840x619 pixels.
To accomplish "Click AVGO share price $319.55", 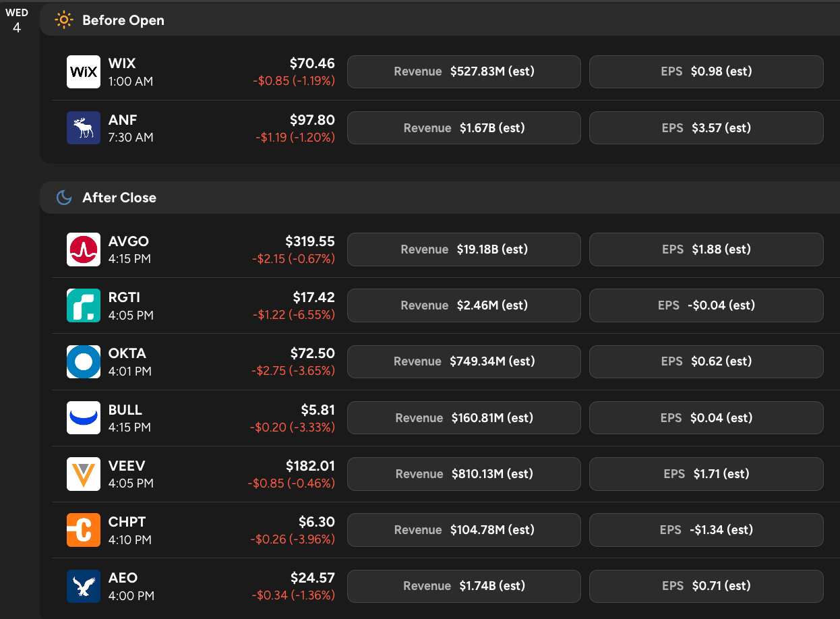I will [x=310, y=241].
